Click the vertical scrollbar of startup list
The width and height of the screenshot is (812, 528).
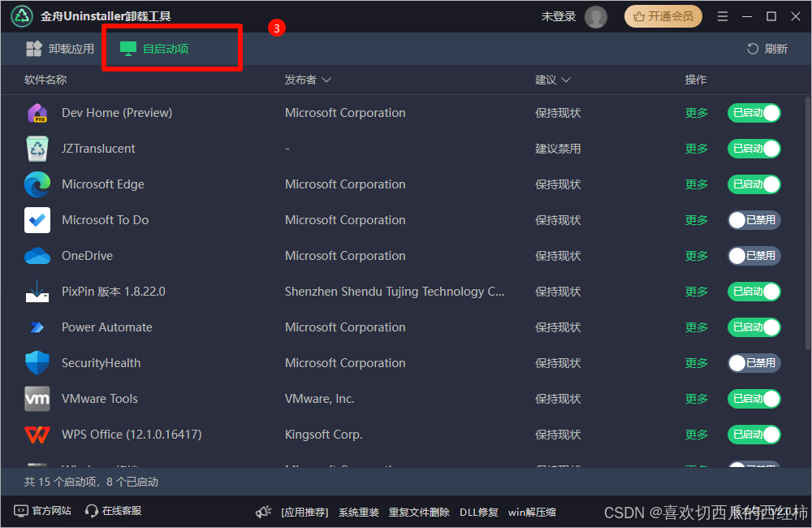click(807, 223)
